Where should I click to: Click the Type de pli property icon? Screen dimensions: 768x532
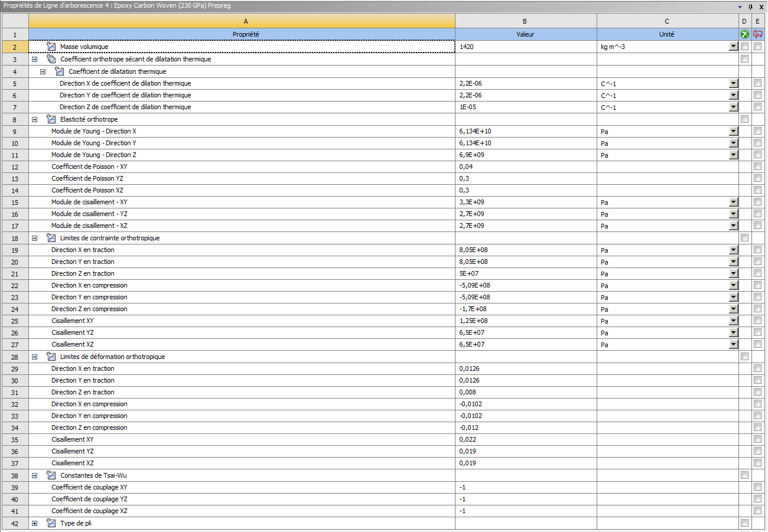tap(51, 523)
